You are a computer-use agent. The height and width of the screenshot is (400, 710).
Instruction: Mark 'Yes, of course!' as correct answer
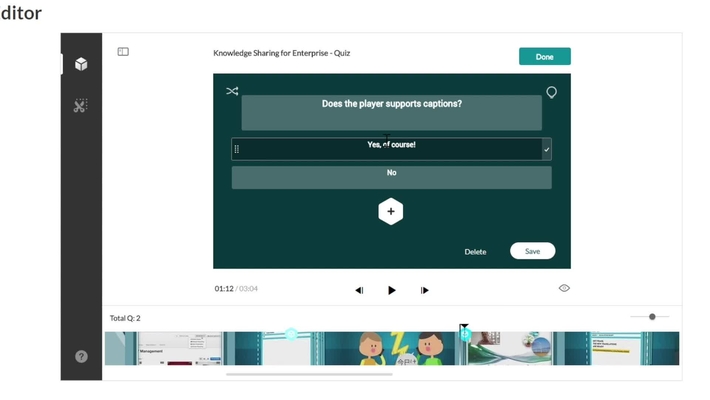coord(547,149)
